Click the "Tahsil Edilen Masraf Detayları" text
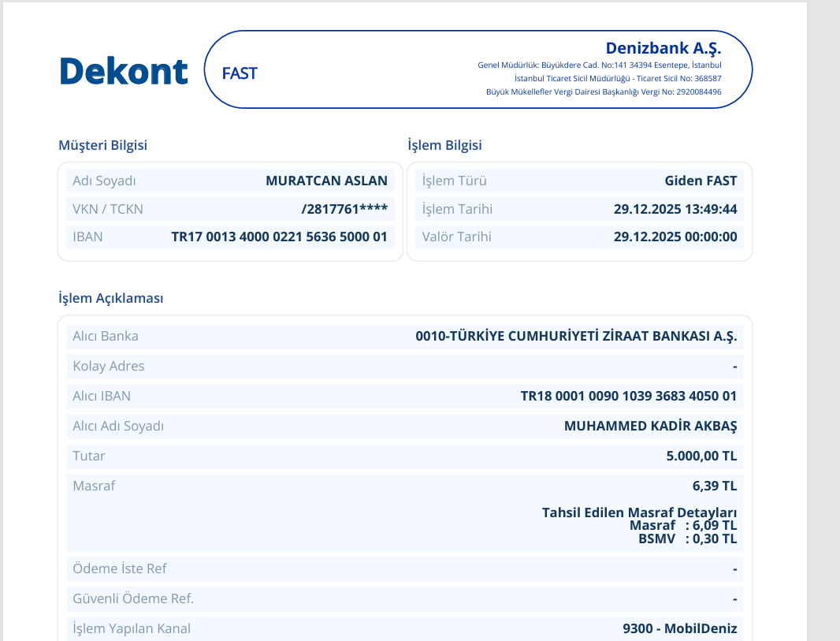The height and width of the screenshot is (641, 840). [x=639, y=513]
